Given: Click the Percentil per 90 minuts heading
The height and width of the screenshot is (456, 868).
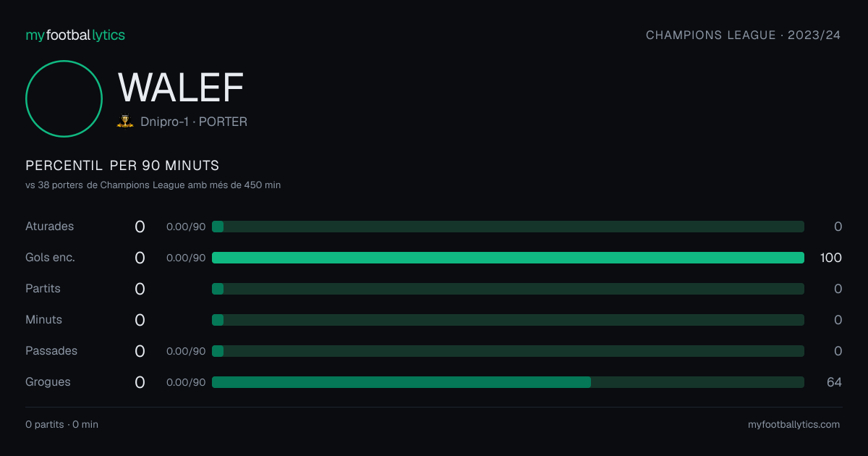Looking at the screenshot, I should click(x=122, y=166).
